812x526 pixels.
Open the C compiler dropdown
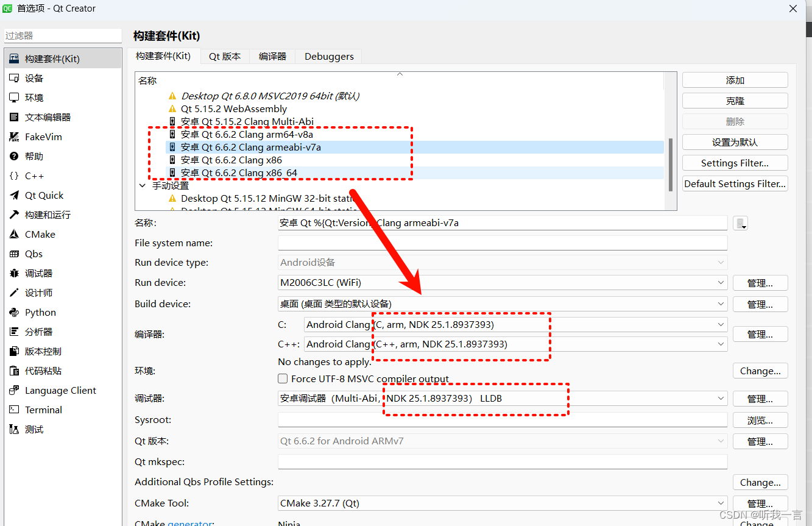coord(516,324)
